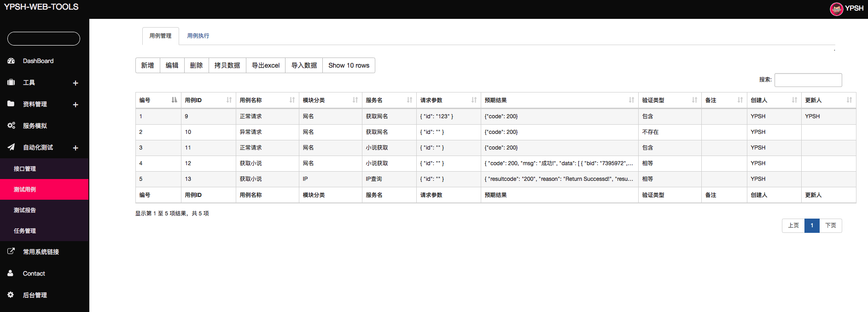This screenshot has height=312, width=868.
Task: Sort table by 用例ID column icon
Action: pos(229,100)
